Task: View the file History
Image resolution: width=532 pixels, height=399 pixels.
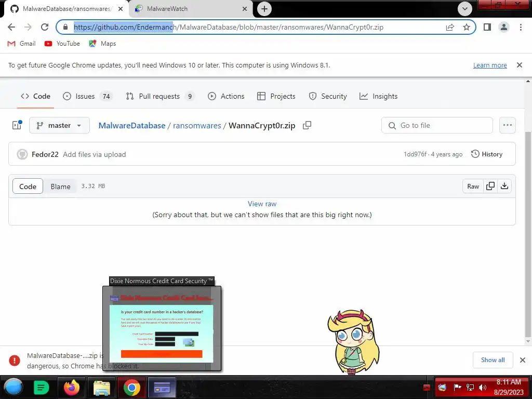Action: (486, 154)
